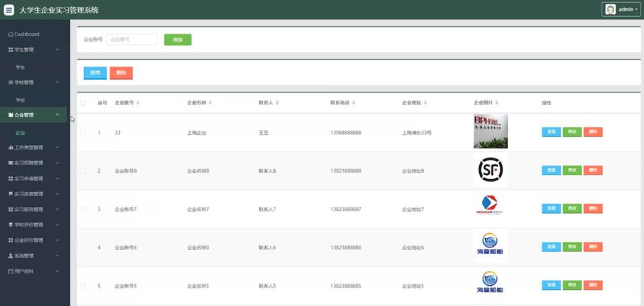Sort by 企业地址 column arrows
This screenshot has height=306, width=644.
(425, 103)
